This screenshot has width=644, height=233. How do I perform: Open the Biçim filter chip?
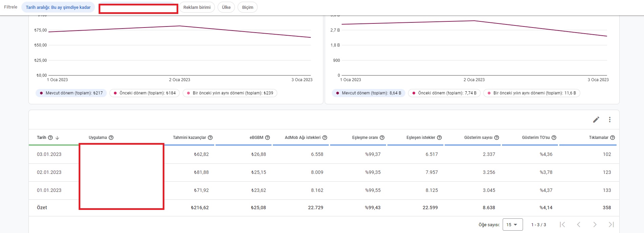pyautogui.click(x=247, y=7)
